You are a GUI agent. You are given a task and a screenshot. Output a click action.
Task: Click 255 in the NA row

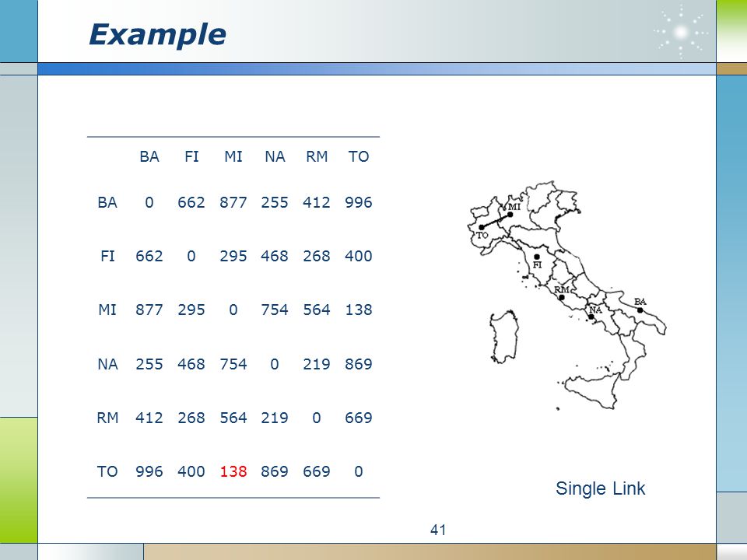point(149,364)
